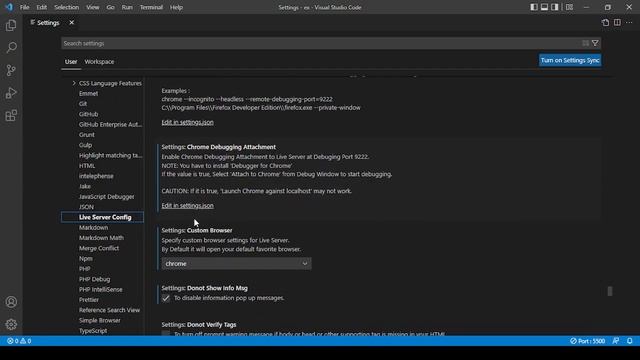
Task: Open the Run menu
Action: [127, 7]
